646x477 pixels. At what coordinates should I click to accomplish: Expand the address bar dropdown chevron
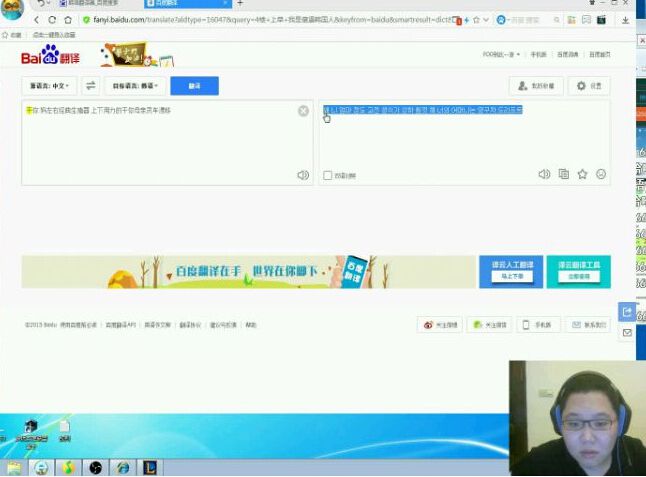click(486, 20)
